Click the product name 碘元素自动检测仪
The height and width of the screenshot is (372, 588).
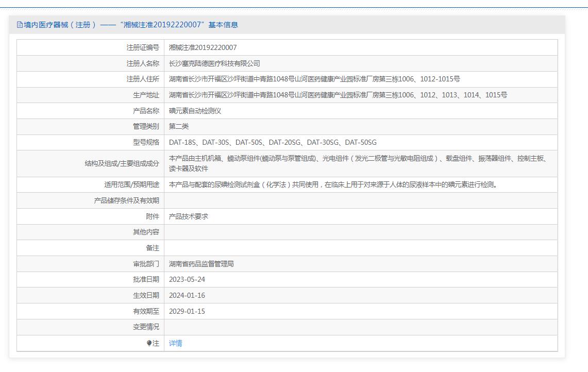195,111
